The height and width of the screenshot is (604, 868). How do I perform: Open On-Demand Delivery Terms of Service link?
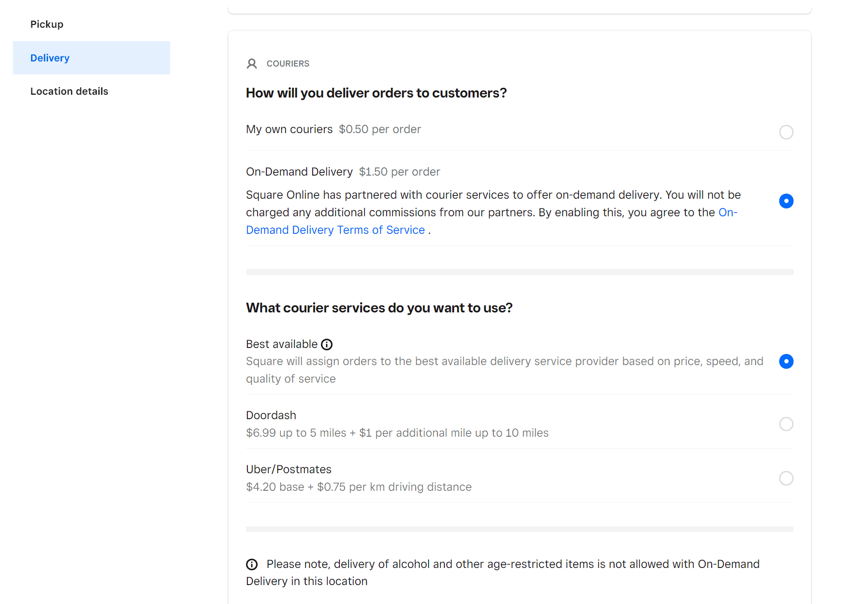tap(492, 221)
